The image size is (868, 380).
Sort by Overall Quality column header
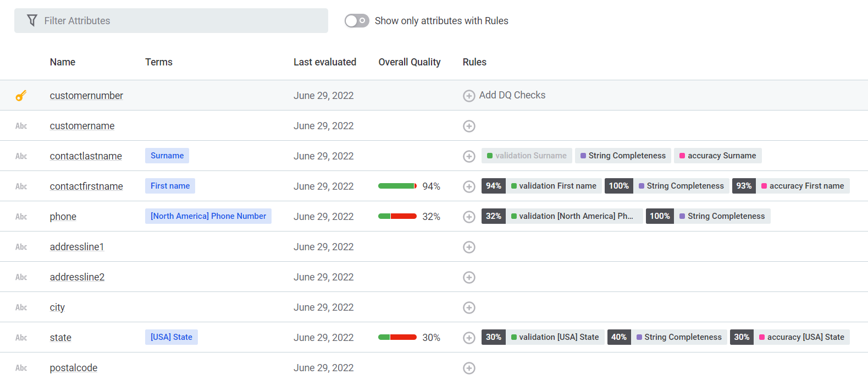tap(410, 62)
